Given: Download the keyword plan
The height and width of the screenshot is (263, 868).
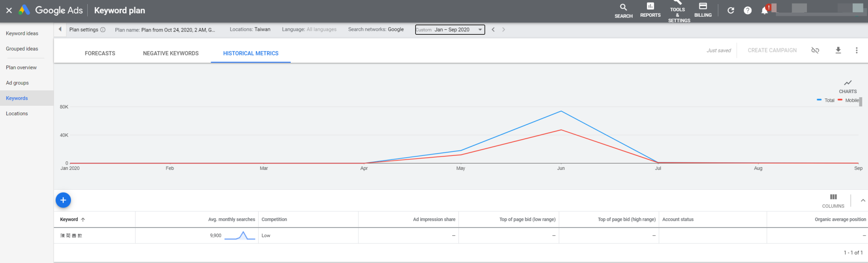Looking at the screenshot, I should coord(838,50).
